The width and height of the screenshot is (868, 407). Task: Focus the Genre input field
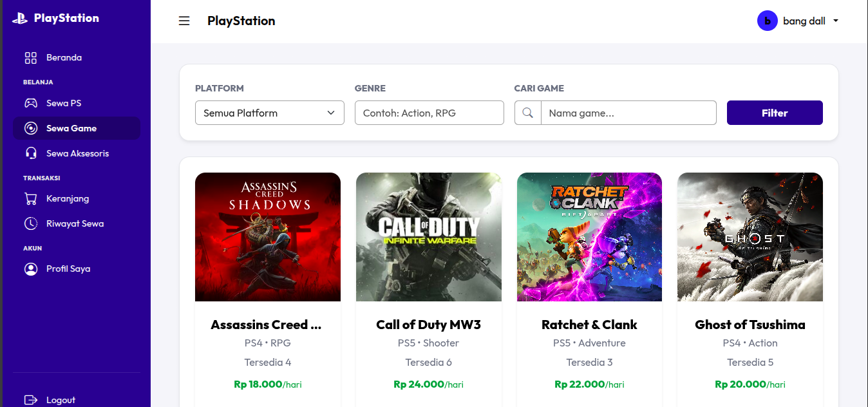point(429,113)
